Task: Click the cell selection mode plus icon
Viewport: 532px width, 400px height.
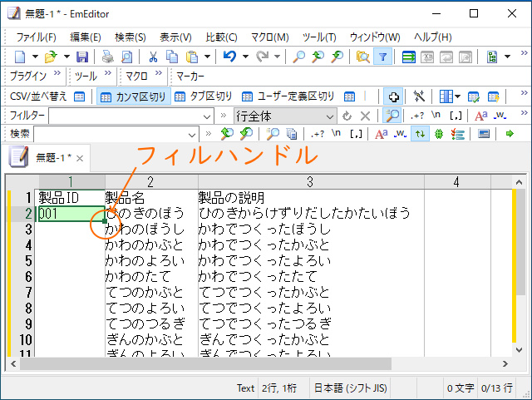Action: coord(393,96)
